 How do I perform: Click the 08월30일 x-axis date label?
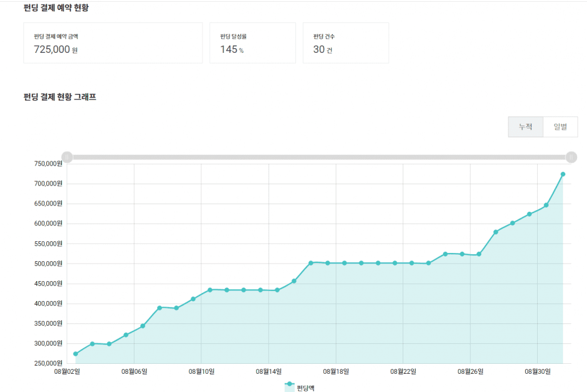538,371
